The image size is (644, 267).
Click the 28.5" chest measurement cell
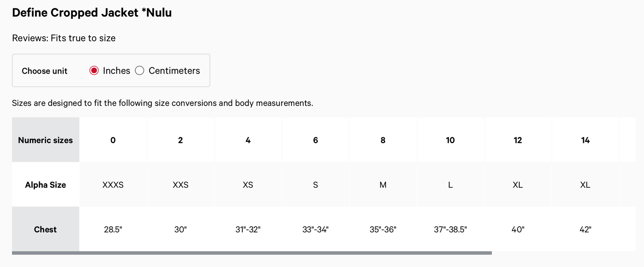click(113, 230)
